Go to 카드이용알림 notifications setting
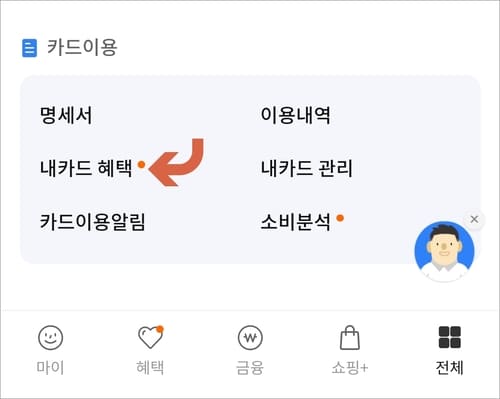Viewport: 500px width, 399px height. (93, 221)
